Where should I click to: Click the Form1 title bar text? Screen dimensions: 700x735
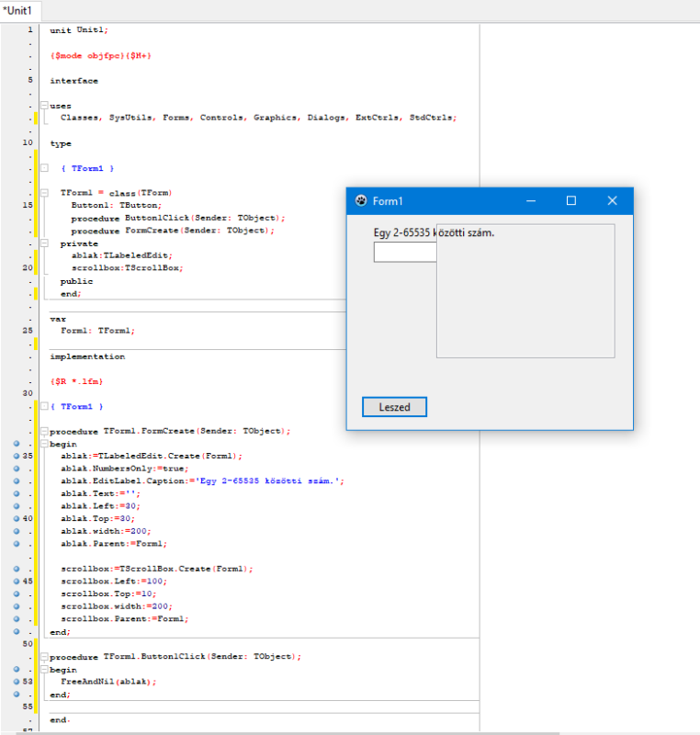(388, 201)
